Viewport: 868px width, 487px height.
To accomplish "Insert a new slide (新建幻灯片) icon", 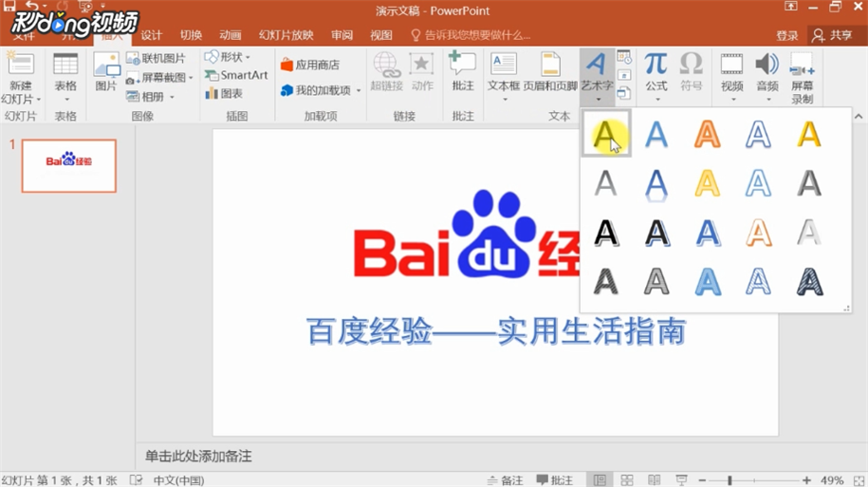I will click(x=21, y=64).
